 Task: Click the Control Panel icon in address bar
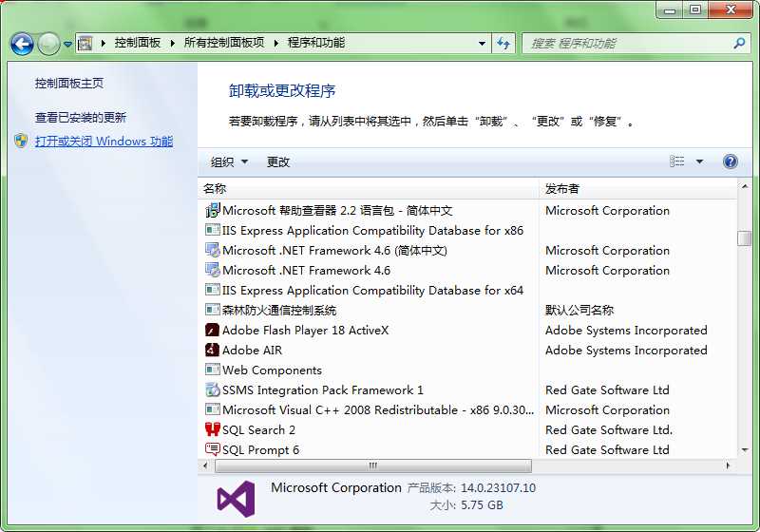pyautogui.click(x=85, y=43)
